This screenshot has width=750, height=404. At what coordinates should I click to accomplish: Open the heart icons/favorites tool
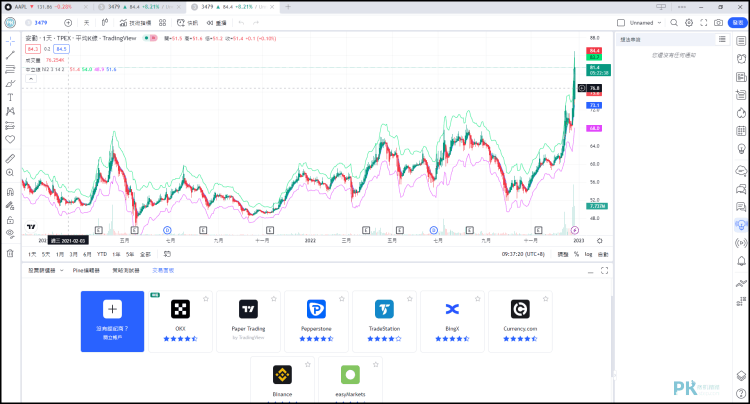10,139
